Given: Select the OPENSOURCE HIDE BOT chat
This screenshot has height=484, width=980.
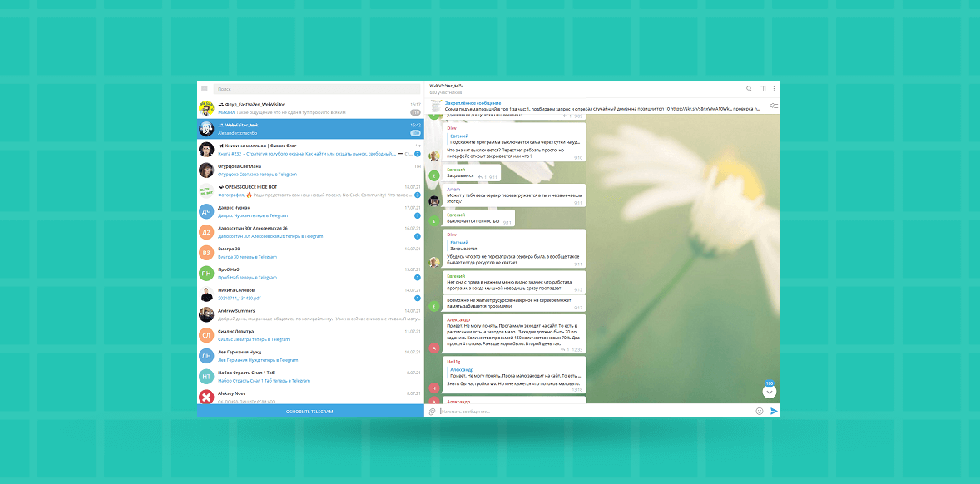Looking at the screenshot, I should pos(309,190).
